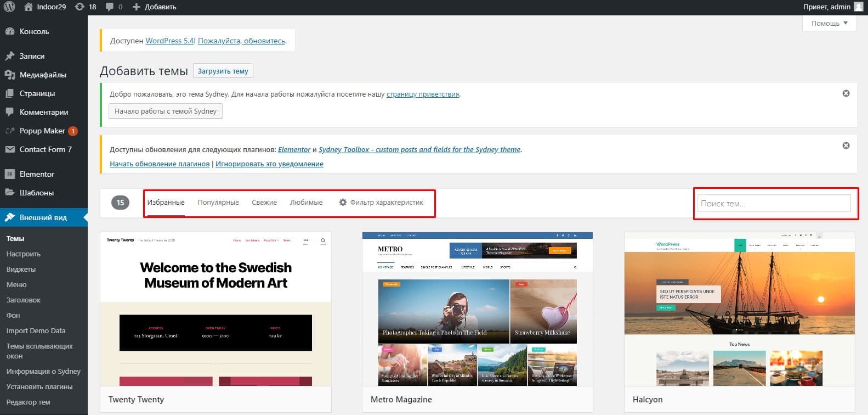This screenshot has width=868, height=415.
Task: Click the Внешний вид paintbrush icon
Action: [x=9, y=217]
